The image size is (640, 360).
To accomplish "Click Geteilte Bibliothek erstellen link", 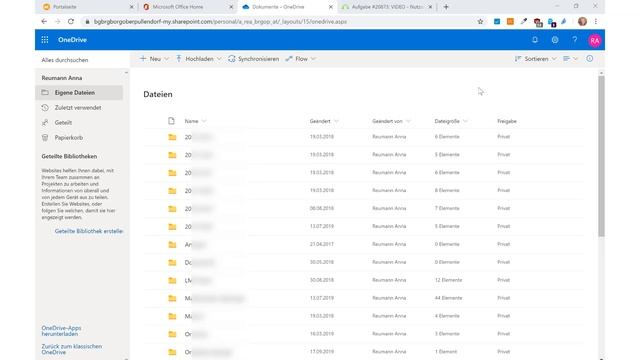I will pos(89,231).
